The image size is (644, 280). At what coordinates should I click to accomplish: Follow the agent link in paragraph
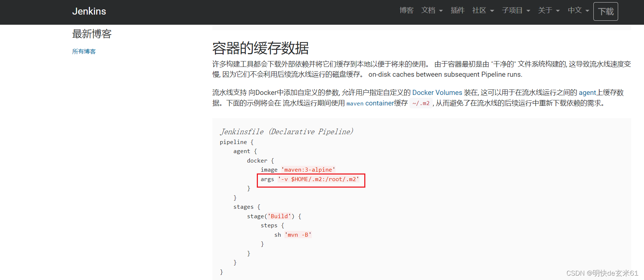pos(587,93)
